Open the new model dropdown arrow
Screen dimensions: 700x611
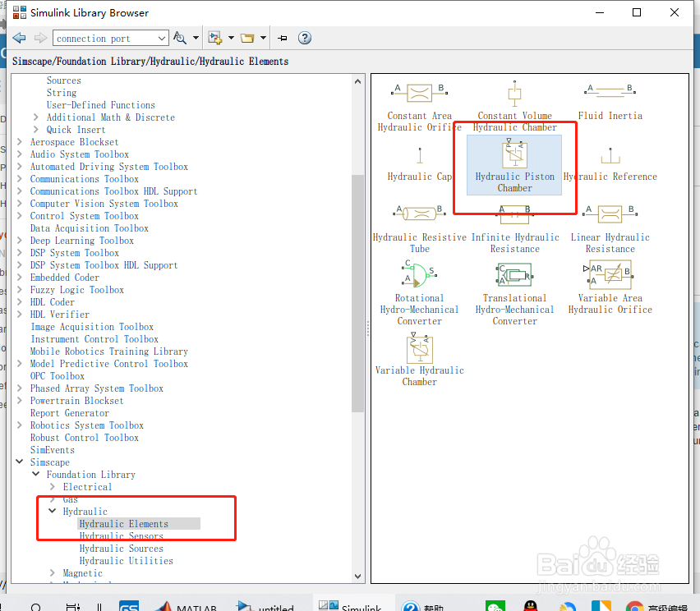click(x=231, y=38)
